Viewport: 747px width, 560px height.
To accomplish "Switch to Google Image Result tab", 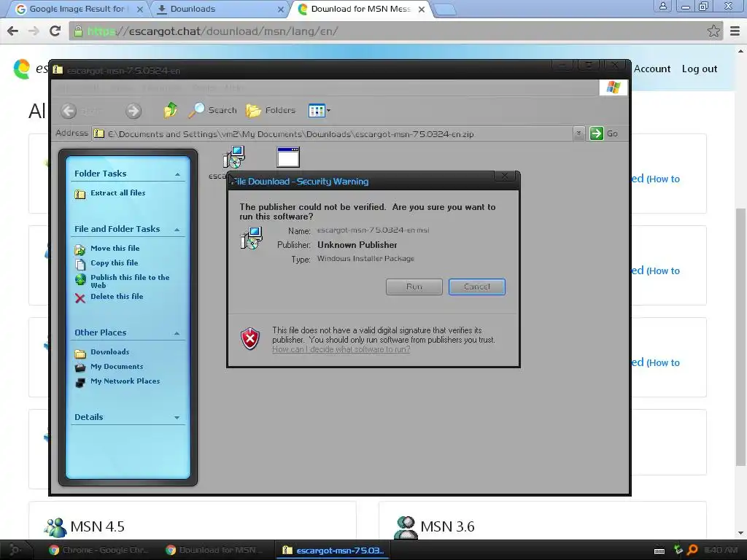I will (x=77, y=9).
